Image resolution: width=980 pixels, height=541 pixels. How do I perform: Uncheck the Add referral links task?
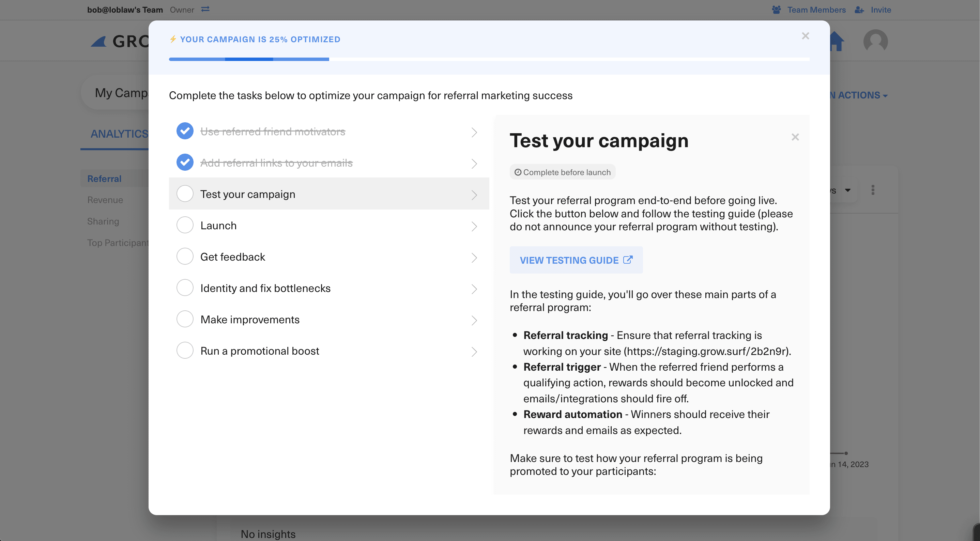point(185,162)
